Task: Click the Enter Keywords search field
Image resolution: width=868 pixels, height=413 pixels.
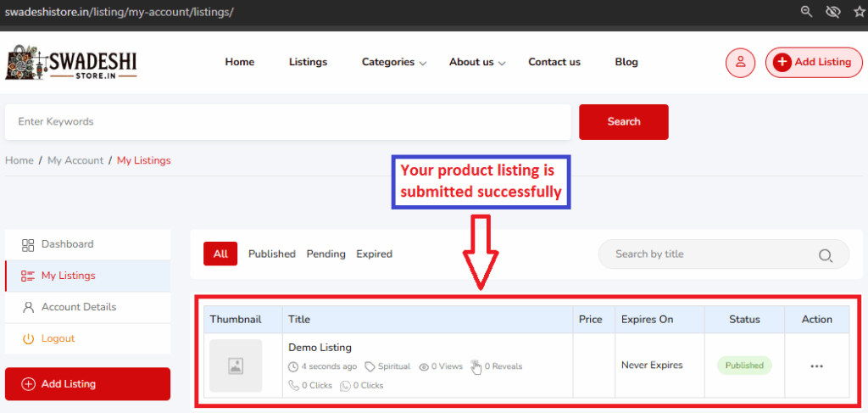Action: [x=287, y=122]
